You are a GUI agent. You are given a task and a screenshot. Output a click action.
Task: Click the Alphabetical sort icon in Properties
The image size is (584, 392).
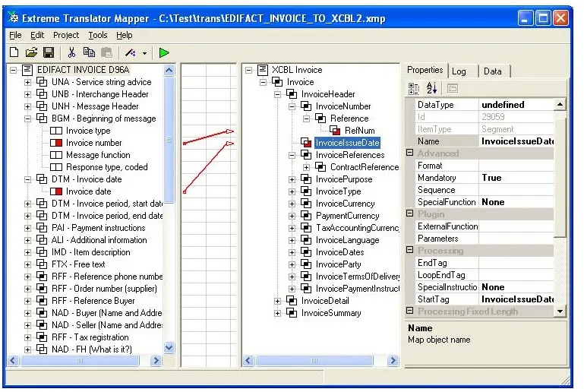tap(431, 88)
